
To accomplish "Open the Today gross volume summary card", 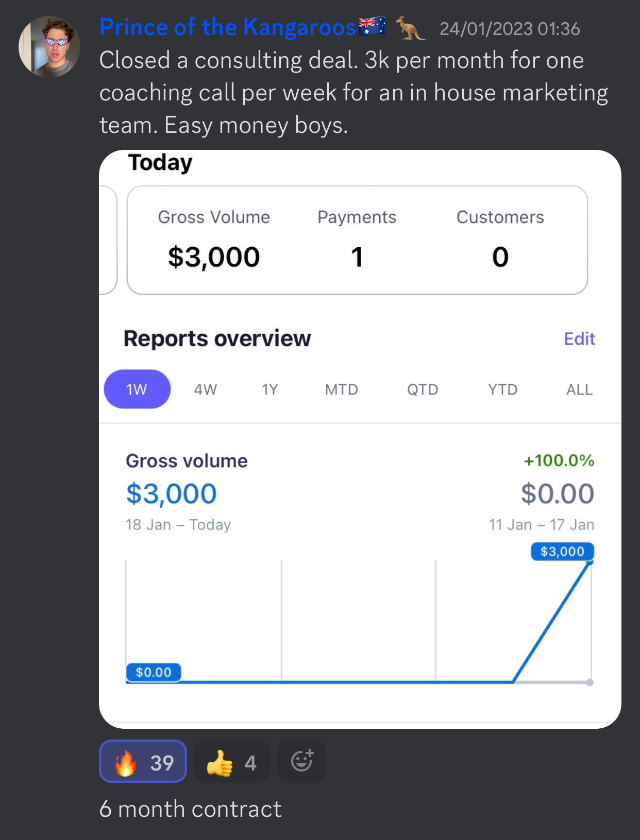I will 357,240.
